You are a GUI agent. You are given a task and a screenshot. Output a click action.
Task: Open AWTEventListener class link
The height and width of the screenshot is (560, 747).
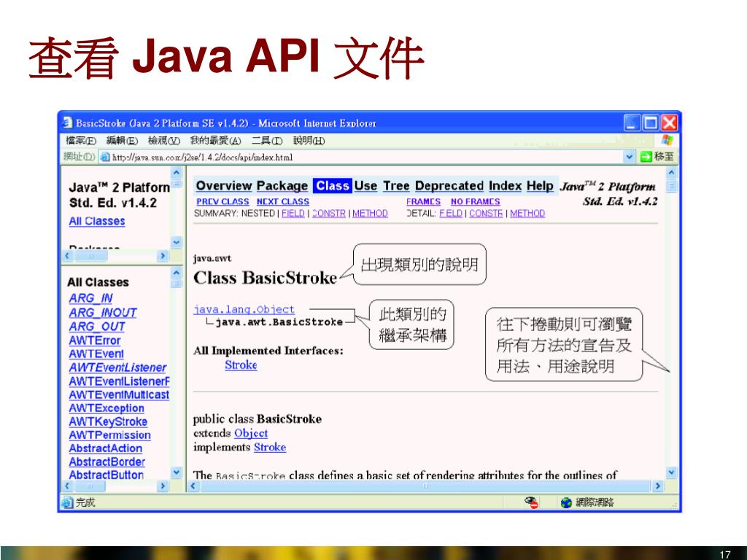click(117, 367)
